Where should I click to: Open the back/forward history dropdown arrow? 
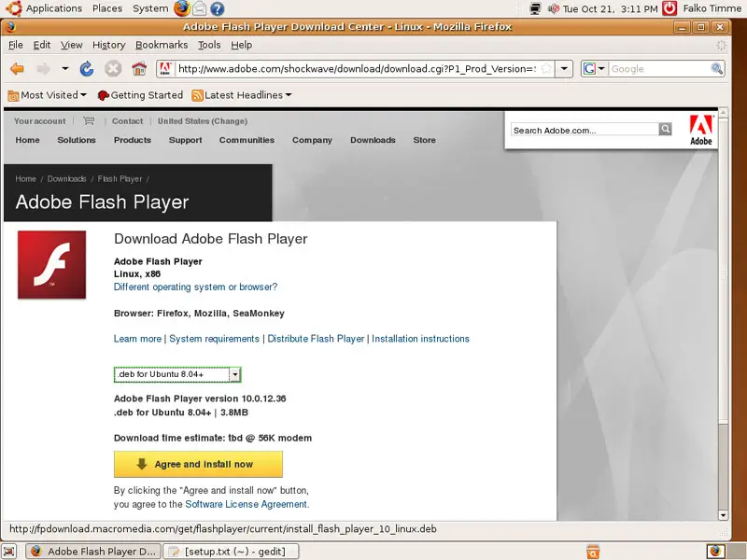click(x=64, y=69)
